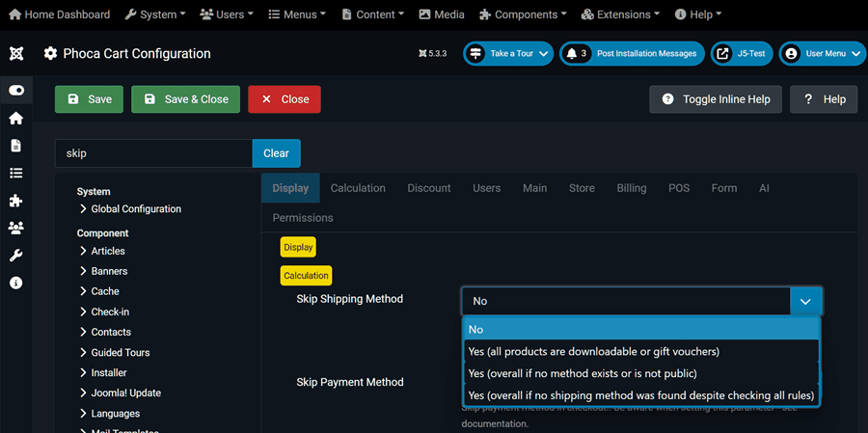Viewport: 868px width, 433px height.
Task: Open the home dashboard sidebar icon
Action: tap(16, 118)
